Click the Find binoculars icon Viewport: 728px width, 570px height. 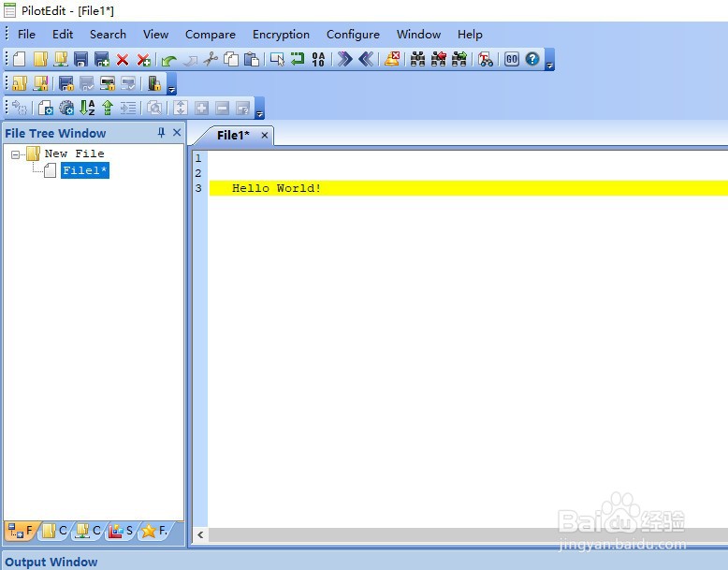coord(418,59)
